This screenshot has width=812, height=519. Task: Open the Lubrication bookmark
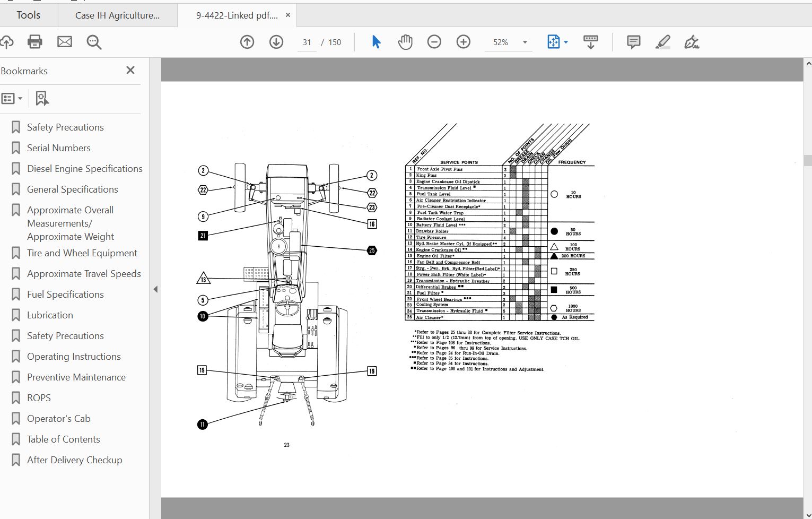(50, 315)
